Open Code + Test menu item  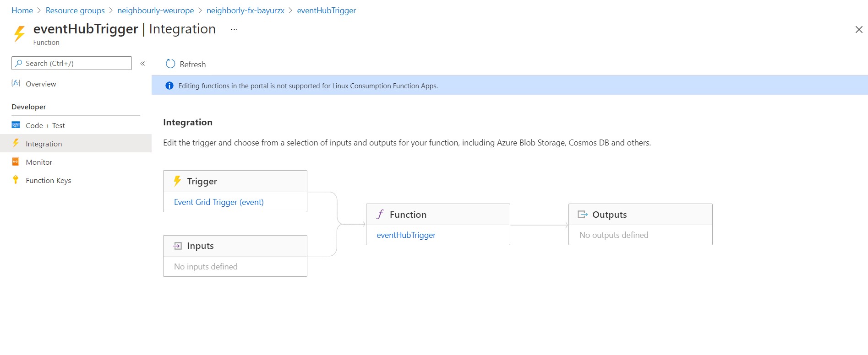click(45, 125)
